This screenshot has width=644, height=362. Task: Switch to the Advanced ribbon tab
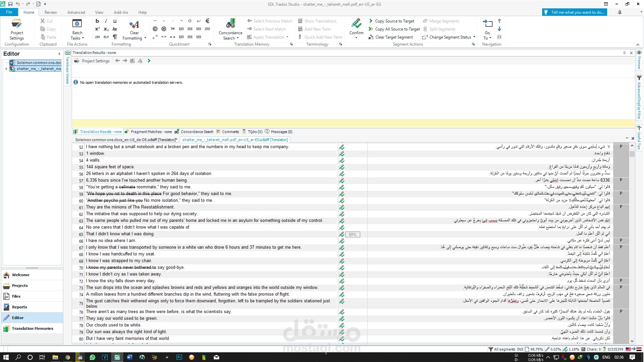pyautogui.click(x=76, y=12)
